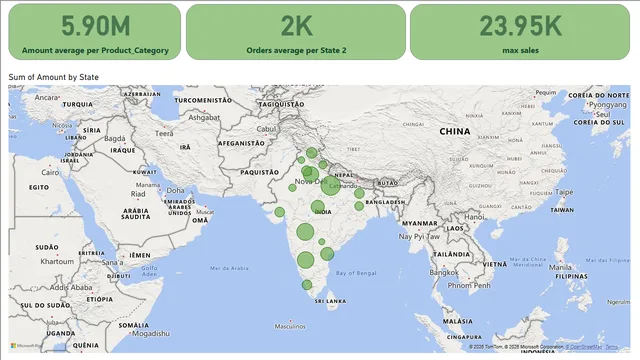The height and width of the screenshot is (360, 640).
Task: Click the NEPAL country label
Action: [x=344, y=175]
